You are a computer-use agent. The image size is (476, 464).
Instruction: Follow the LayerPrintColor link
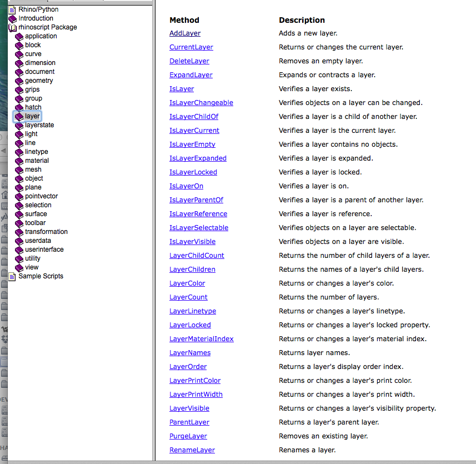click(x=195, y=381)
